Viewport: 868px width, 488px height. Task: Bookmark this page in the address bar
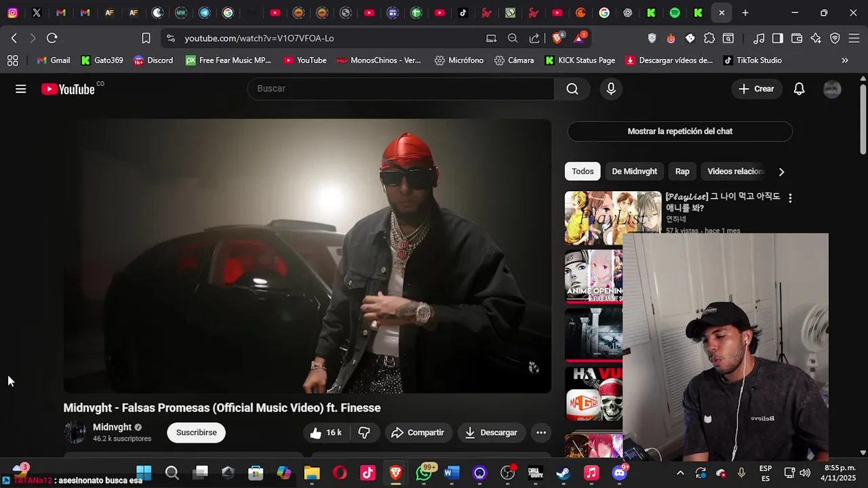click(146, 38)
